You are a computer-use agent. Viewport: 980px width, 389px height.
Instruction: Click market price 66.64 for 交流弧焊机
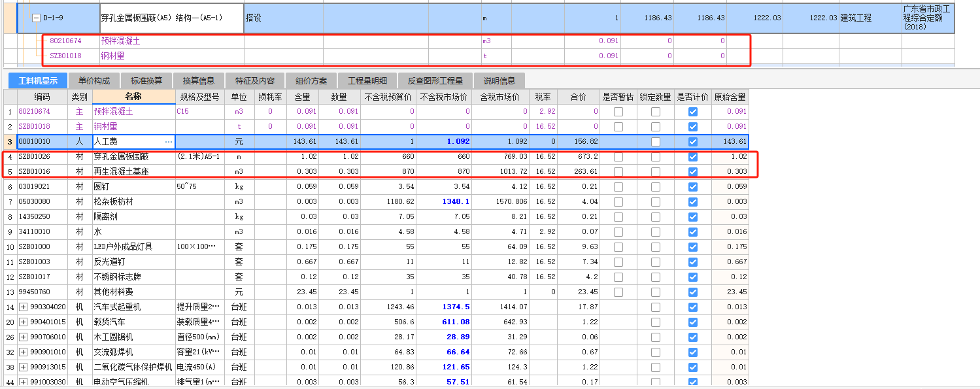click(445, 352)
